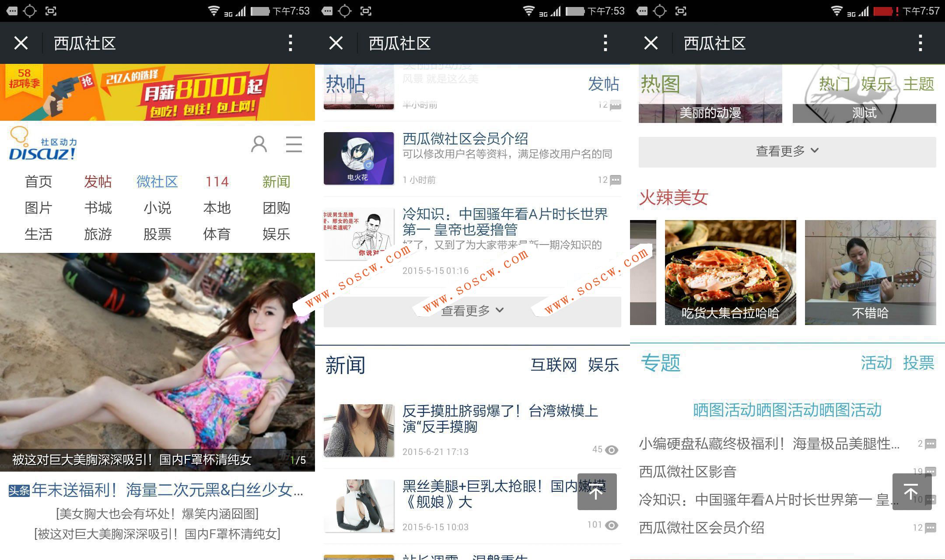
Task: Open 团购 in the navigation grid
Action: click(276, 208)
